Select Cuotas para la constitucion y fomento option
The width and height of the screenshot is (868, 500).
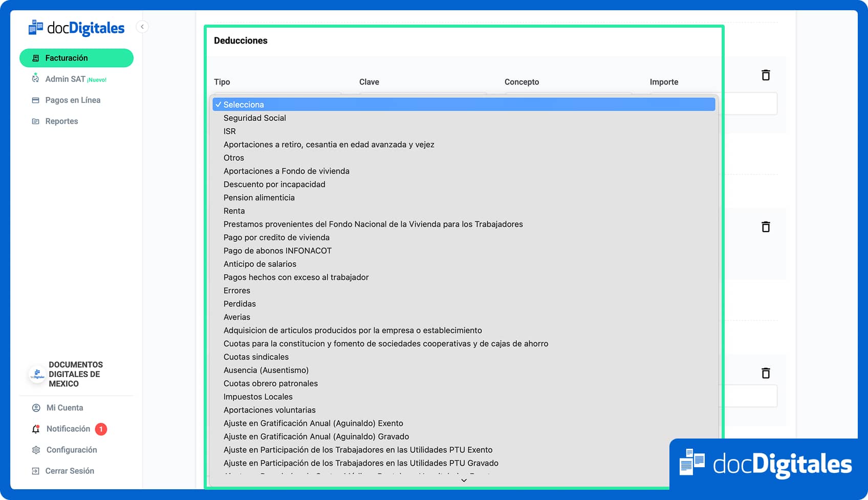pyautogui.click(x=464, y=344)
